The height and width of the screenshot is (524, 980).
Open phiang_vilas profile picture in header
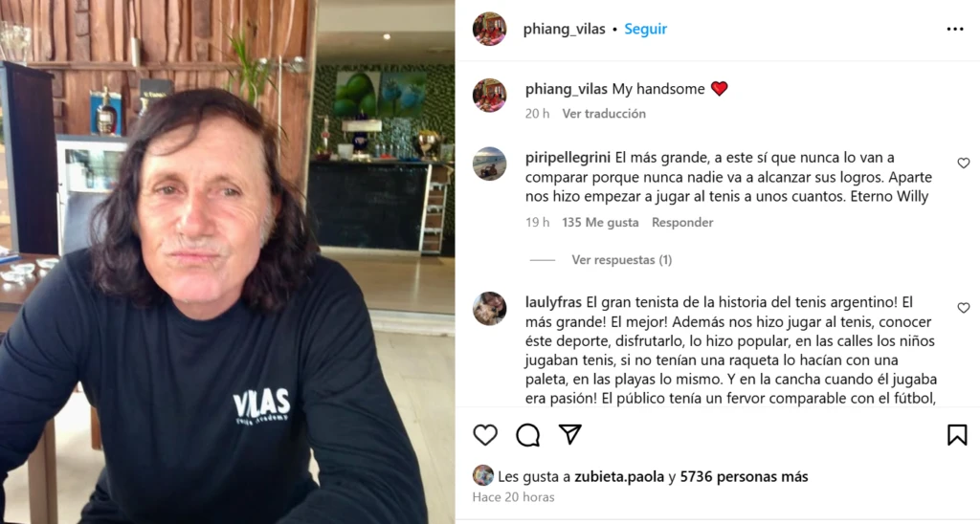(x=489, y=29)
